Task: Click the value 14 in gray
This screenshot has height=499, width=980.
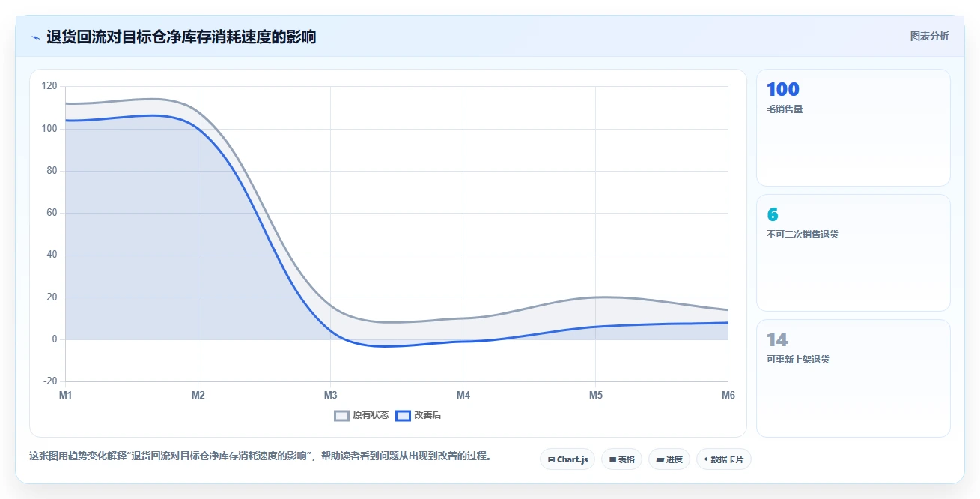Action: point(777,340)
